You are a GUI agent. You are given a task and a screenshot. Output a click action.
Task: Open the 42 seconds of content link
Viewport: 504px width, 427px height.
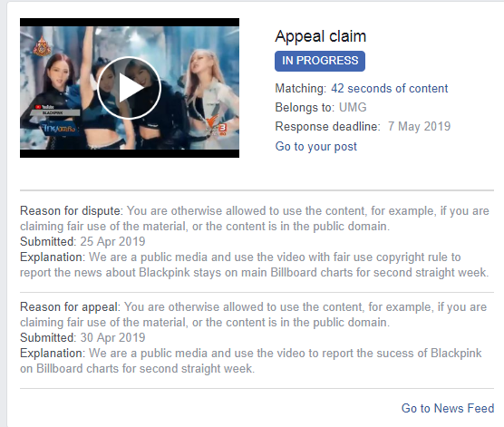click(389, 89)
